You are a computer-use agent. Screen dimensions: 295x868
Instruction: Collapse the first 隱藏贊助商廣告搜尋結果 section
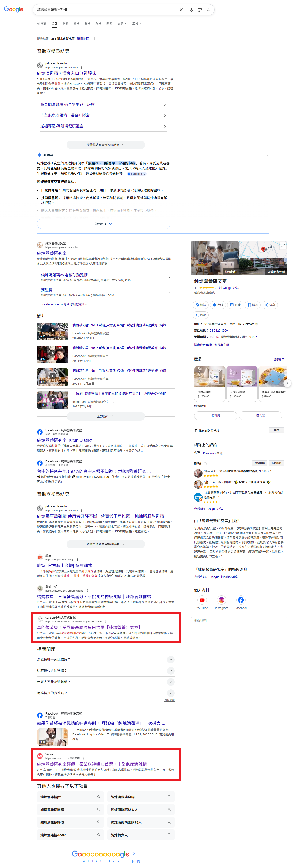[105, 145]
